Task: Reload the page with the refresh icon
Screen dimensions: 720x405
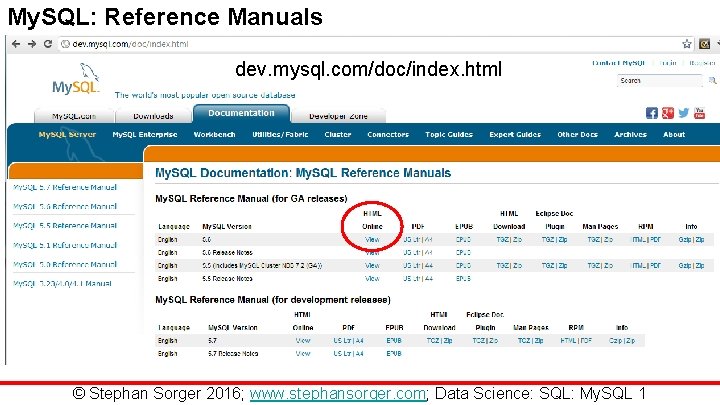Action: click(x=48, y=44)
